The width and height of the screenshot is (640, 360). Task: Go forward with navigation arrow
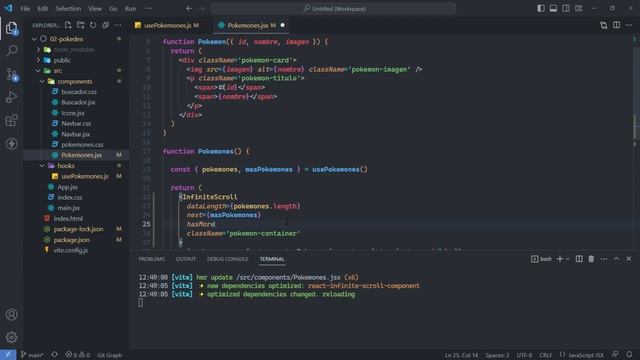pos(202,9)
